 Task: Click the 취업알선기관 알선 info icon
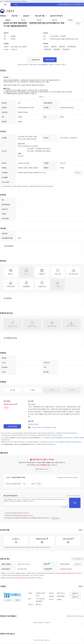tap(47, 539)
